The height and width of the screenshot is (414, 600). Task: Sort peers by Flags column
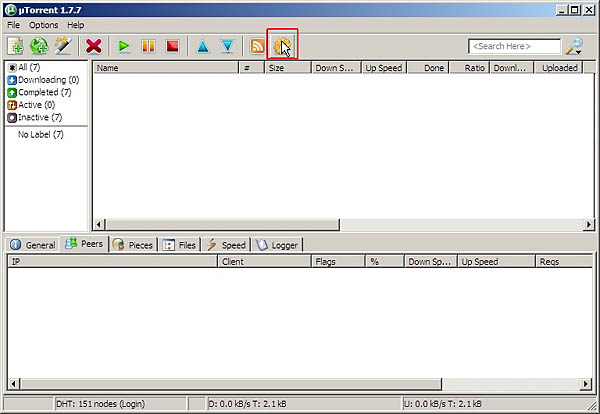point(338,261)
